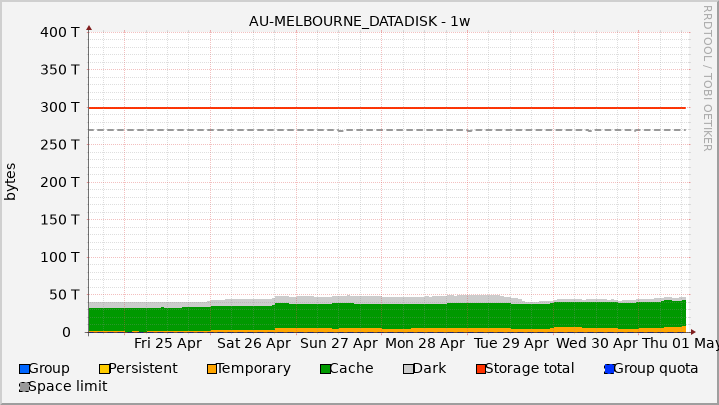Click the 'Dark' legend label
The height and width of the screenshot is (405, 719).
(430, 369)
